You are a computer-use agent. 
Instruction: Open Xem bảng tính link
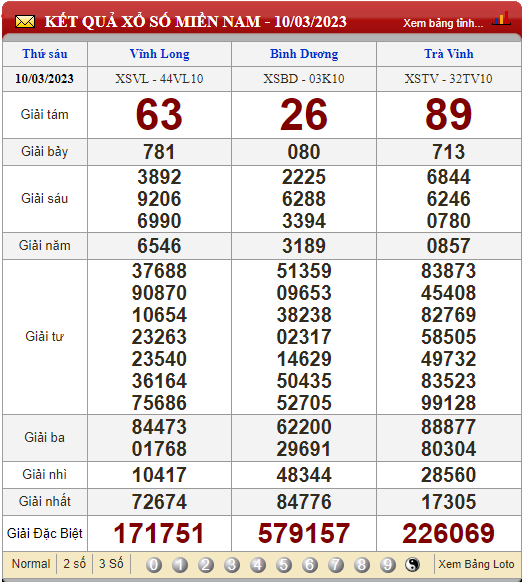pos(443,23)
